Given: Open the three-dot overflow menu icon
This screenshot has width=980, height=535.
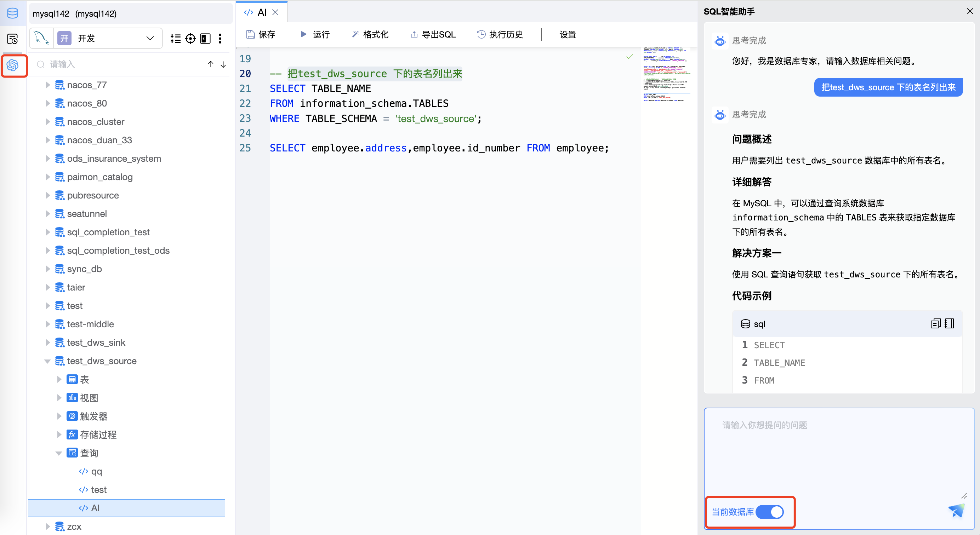Looking at the screenshot, I should click(220, 39).
